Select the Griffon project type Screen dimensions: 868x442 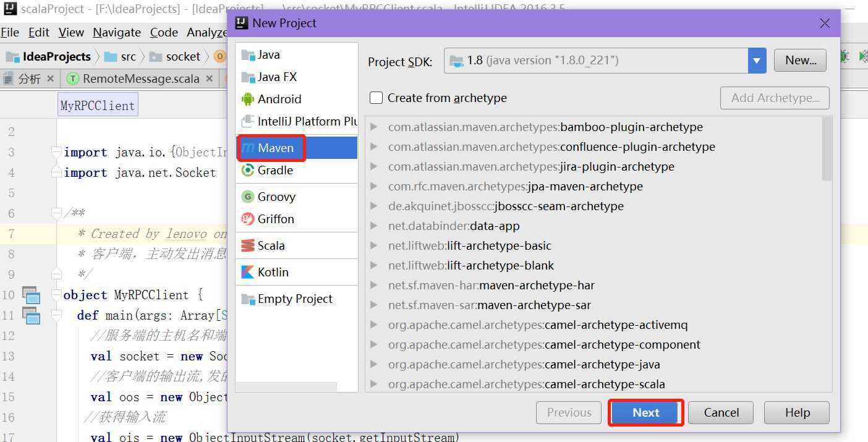(297, 219)
